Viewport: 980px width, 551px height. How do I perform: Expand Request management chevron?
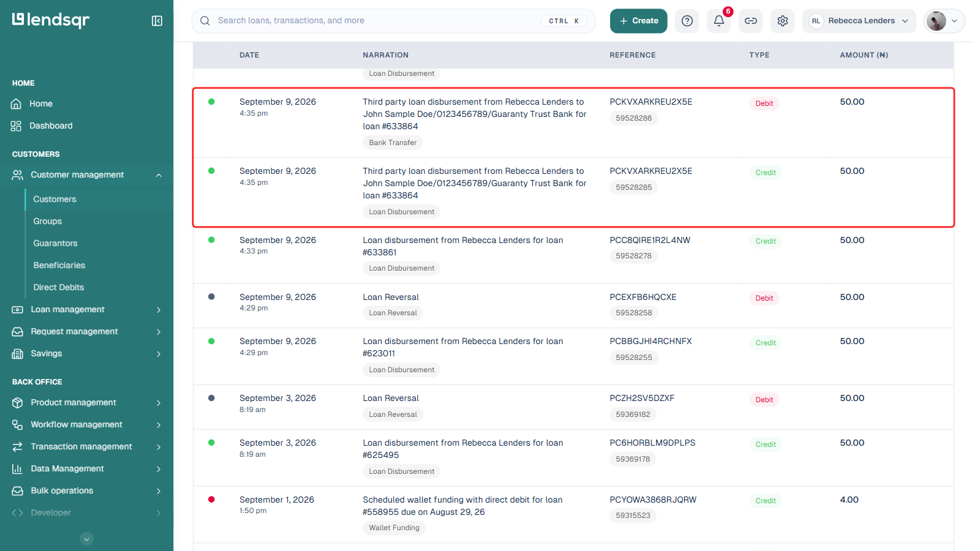click(159, 332)
